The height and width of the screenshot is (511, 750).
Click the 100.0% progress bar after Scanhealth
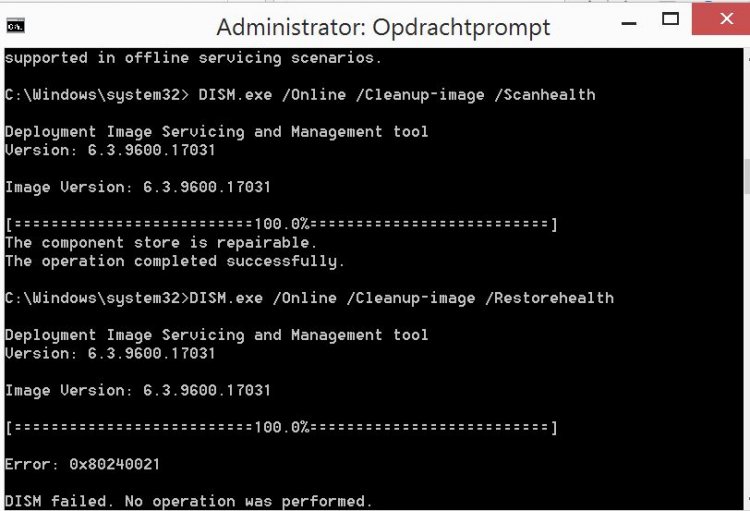pyautogui.click(x=281, y=224)
